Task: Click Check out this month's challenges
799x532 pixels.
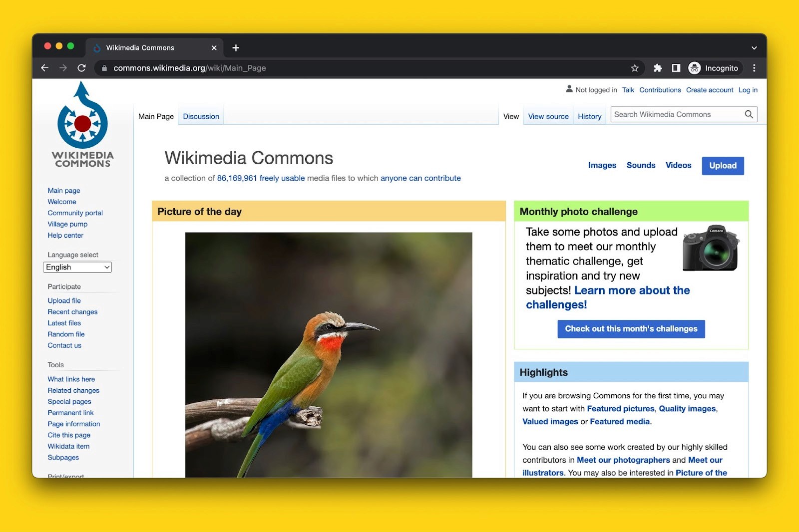Action: [x=631, y=329]
